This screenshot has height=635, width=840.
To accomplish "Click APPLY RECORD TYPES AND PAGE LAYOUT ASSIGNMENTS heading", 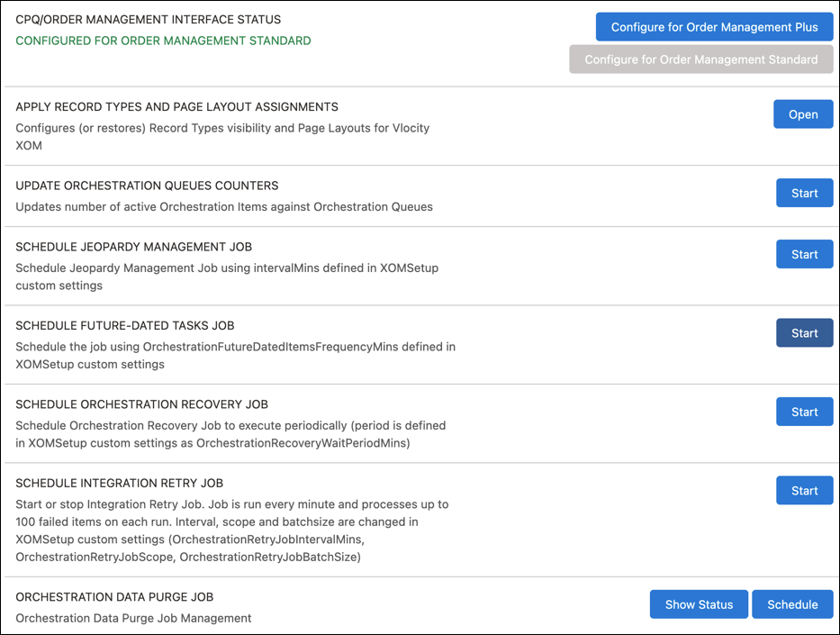I will [176, 106].
